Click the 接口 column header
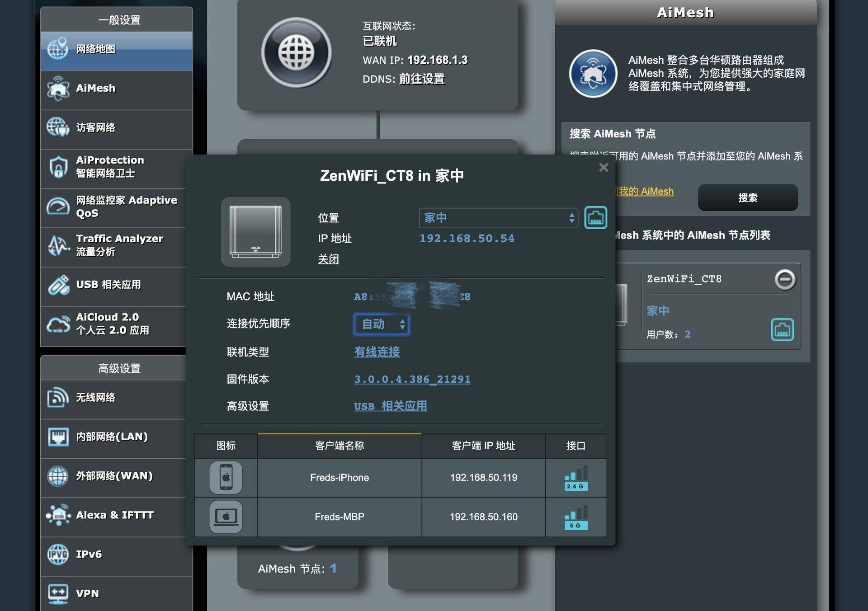 pyautogui.click(x=576, y=446)
